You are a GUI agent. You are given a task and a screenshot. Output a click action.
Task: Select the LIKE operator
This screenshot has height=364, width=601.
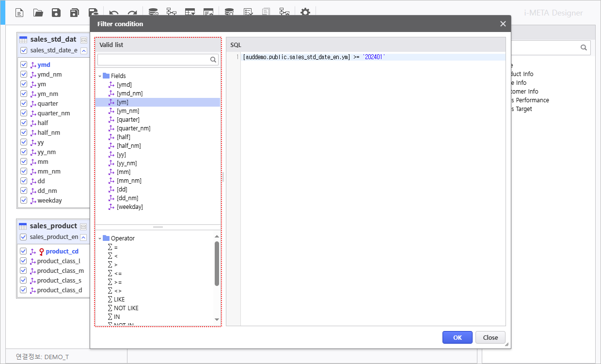(119, 300)
